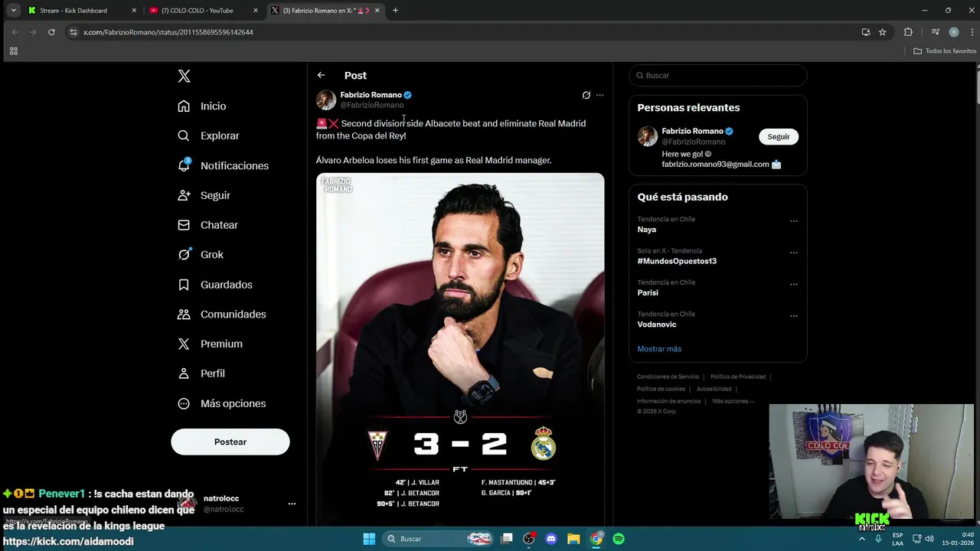
Task: Click the browser address bar URL
Action: click(x=168, y=32)
